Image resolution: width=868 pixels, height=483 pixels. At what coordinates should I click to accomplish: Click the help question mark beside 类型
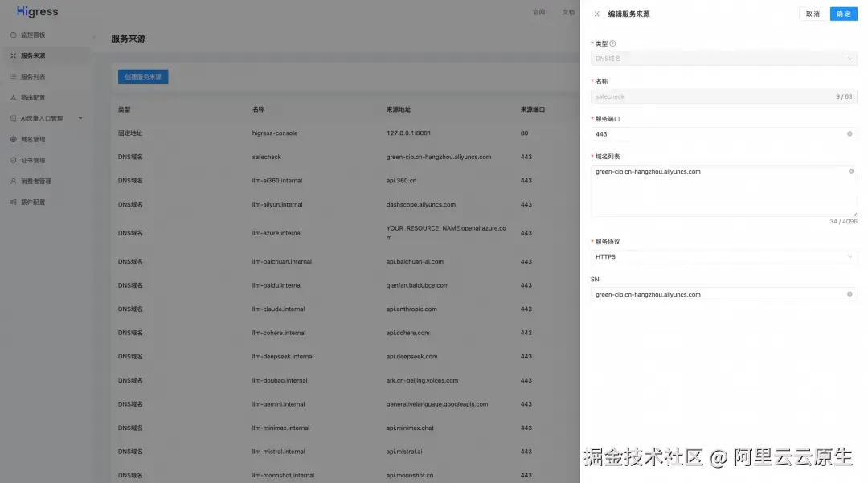[x=612, y=43]
